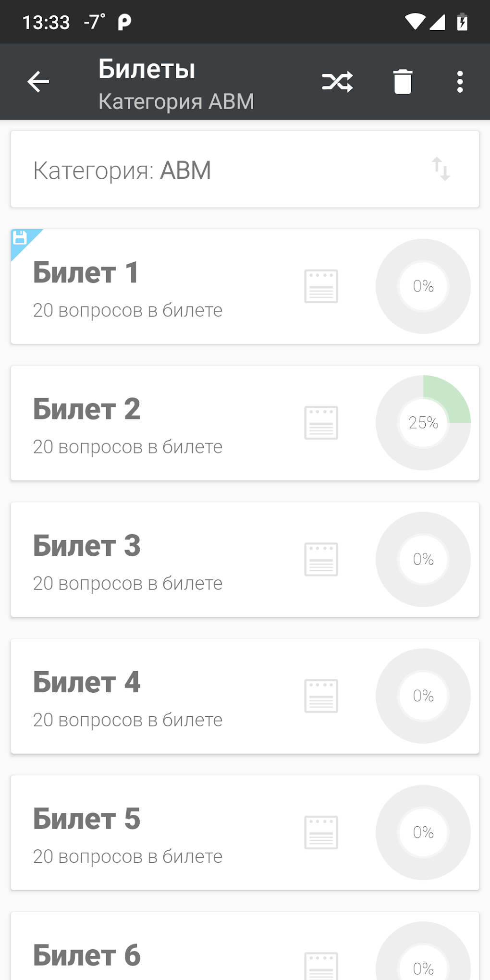Tap the list icon on Билет 4

[321, 696]
